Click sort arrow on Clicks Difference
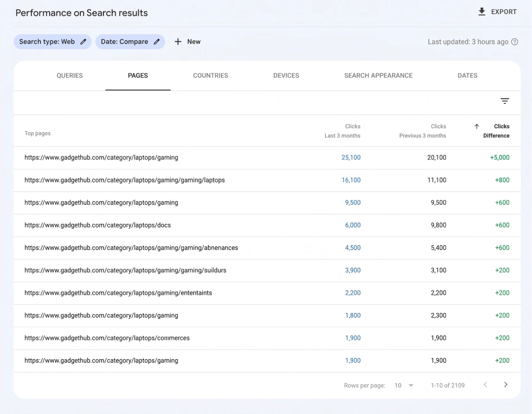This screenshot has width=532, height=414. coord(476,126)
